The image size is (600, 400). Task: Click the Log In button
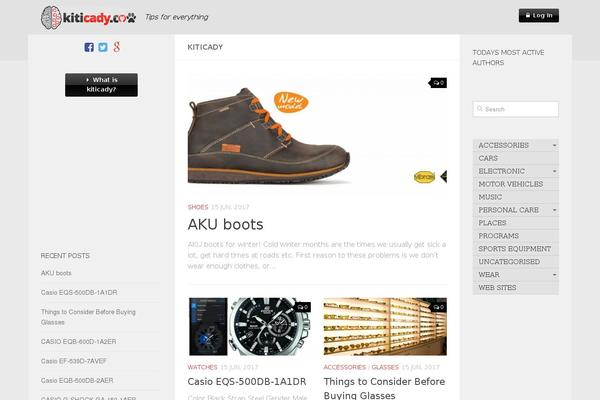(538, 16)
